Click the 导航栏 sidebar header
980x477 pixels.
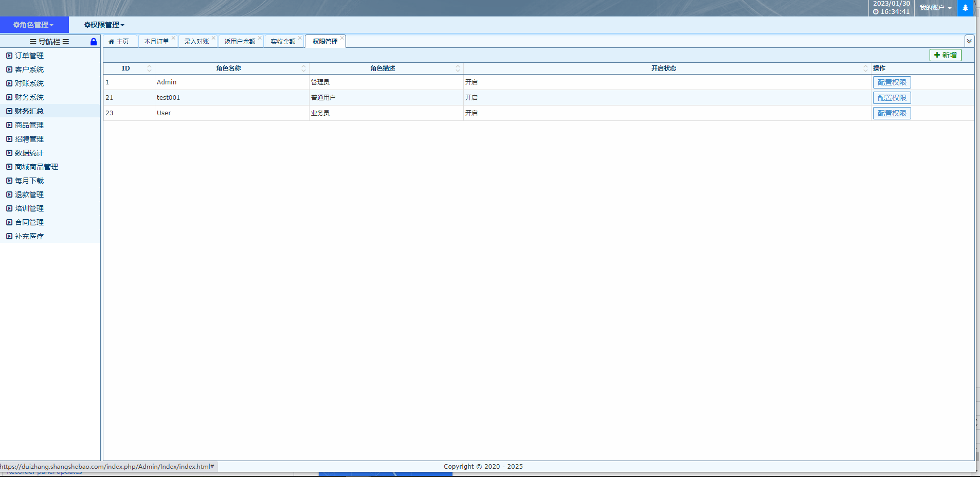[x=49, y=42]
